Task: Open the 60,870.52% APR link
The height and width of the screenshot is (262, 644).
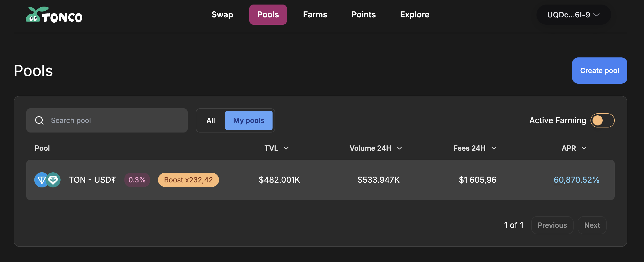Action: click(x=577, y=180)
